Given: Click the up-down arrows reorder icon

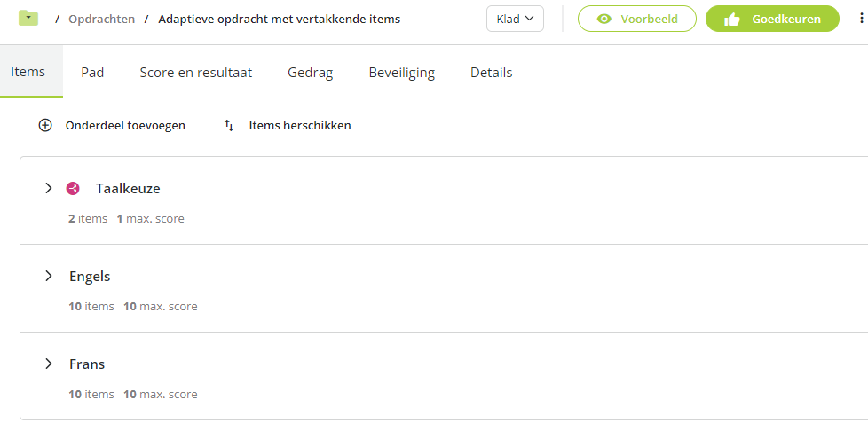Looking at the screenshot, I should [229, 126].
